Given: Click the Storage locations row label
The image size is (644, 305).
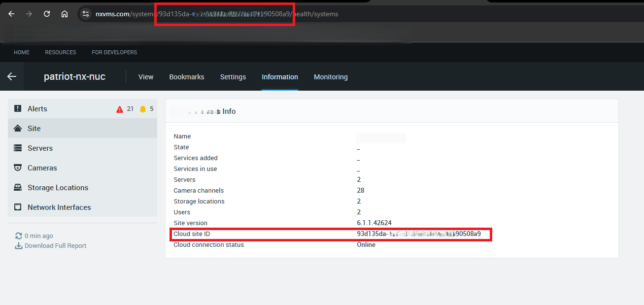Looking at the screenshot, I should point(199,202).
